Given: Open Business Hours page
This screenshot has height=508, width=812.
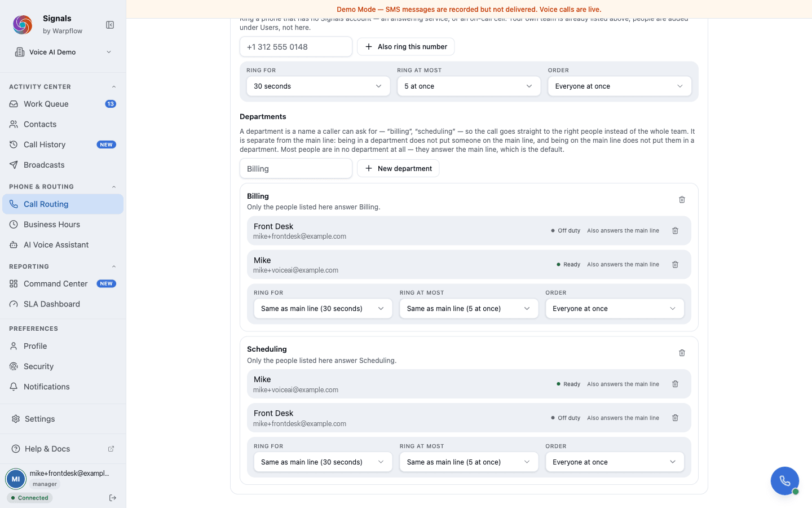Looking at the screenshot, I should coord(63,225).
